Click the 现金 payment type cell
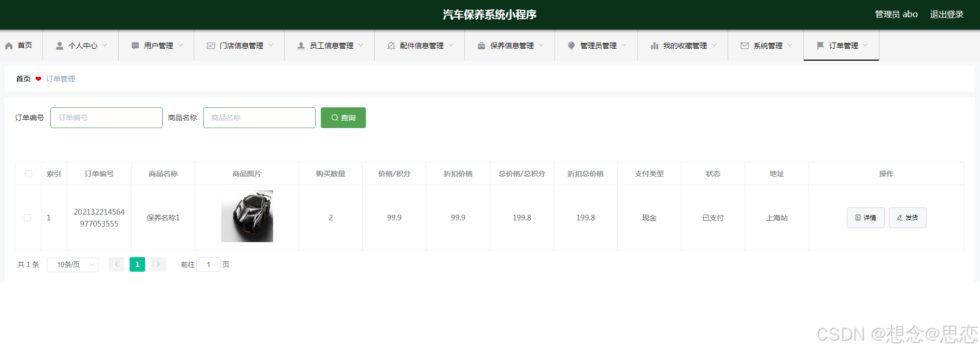This screenshot has height=351, width=980. (649, 218)
